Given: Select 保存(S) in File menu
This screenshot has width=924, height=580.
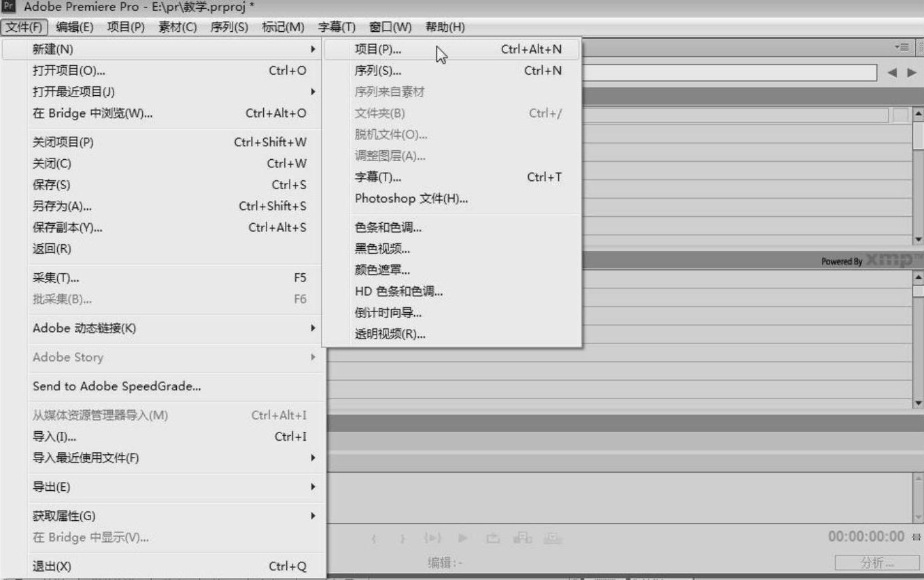Looking at the screenshot, I should point(163,185).
